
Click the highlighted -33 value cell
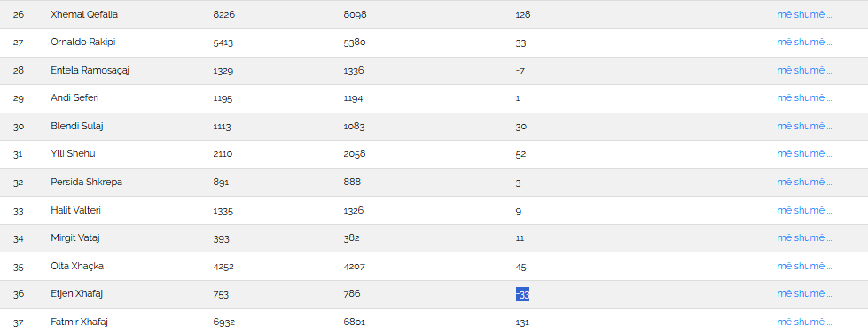coord(522,295)
